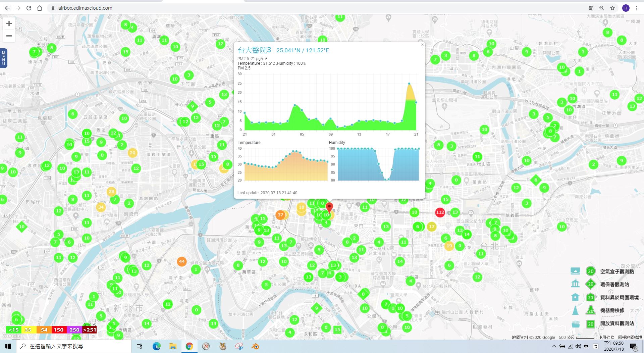
Task: Go forward in the browser
Action: click(18, 8)
